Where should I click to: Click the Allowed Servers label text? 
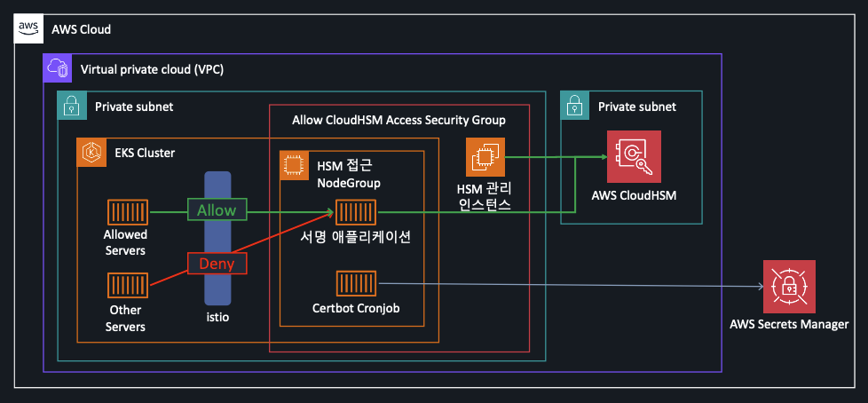[124, 242]
